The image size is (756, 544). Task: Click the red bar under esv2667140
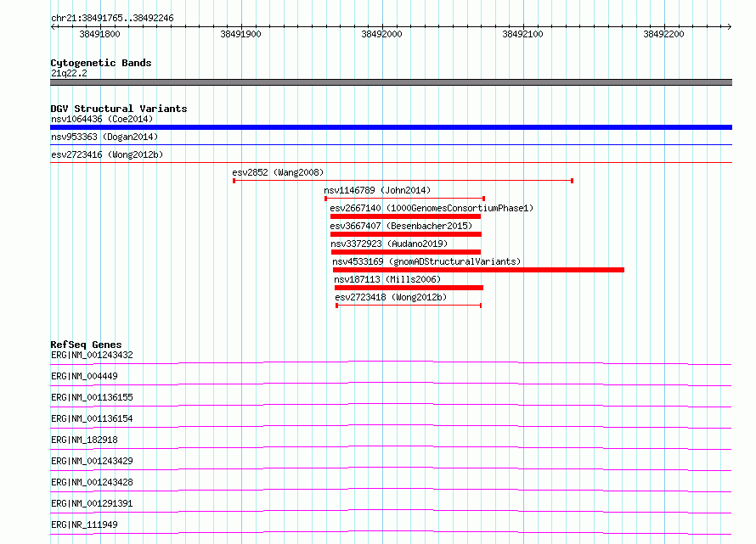coord(405,216)
